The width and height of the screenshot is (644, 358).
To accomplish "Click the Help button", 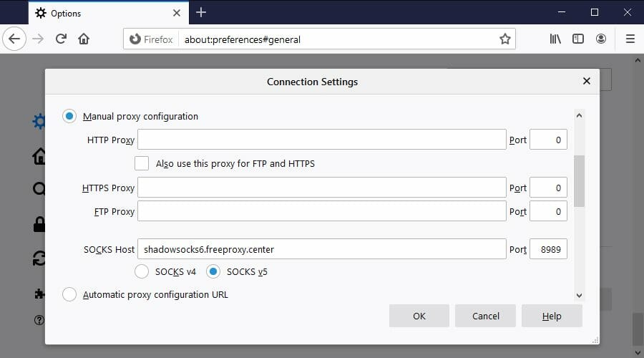I will pos(552,316).
